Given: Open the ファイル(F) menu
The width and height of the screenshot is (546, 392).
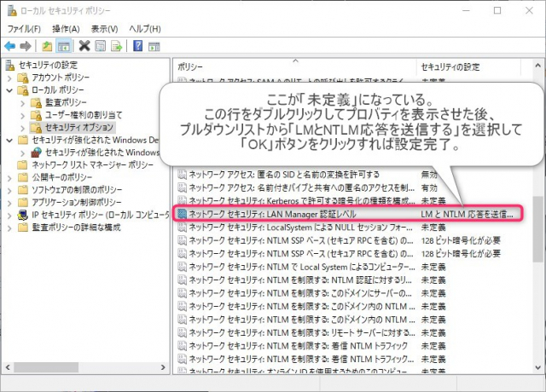Looking at the screenshot, I should click(x=24, y=29).
